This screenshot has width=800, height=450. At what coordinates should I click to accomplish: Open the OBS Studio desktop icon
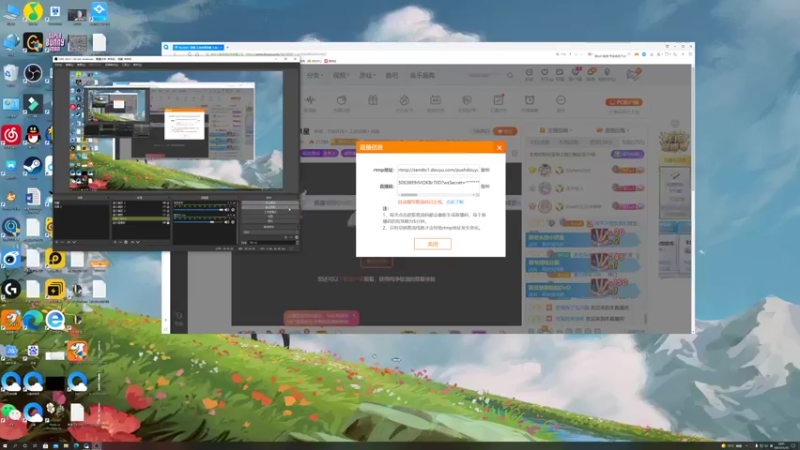pyautogui.click(x=33, y=74)
